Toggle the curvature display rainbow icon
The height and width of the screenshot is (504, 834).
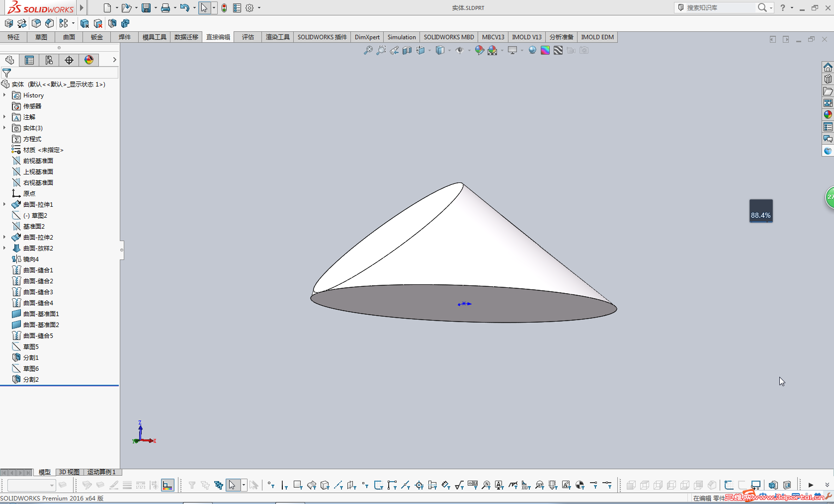click(545, 50)
